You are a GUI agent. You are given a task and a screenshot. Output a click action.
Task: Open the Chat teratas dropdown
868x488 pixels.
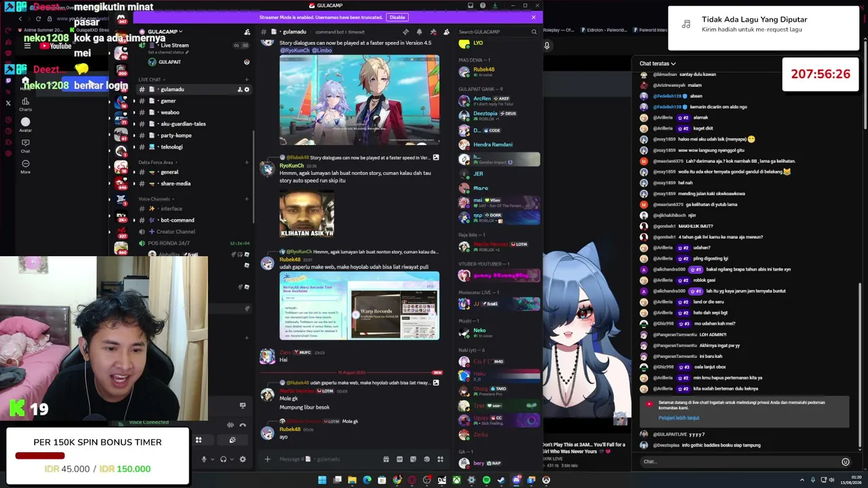click(658, 64)
